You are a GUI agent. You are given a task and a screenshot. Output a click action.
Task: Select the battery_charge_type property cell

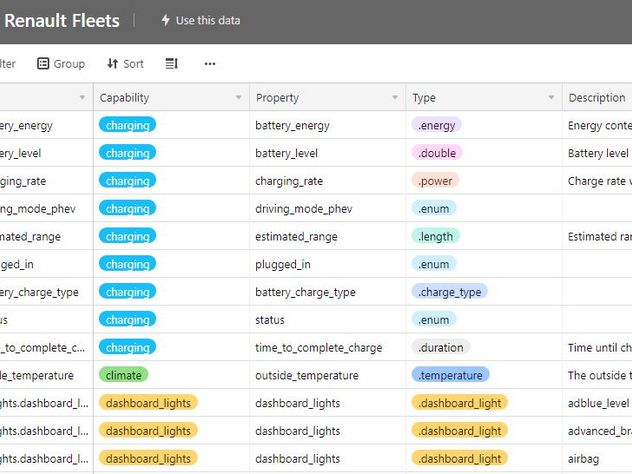pyautogui.click(x=328, y=292)
